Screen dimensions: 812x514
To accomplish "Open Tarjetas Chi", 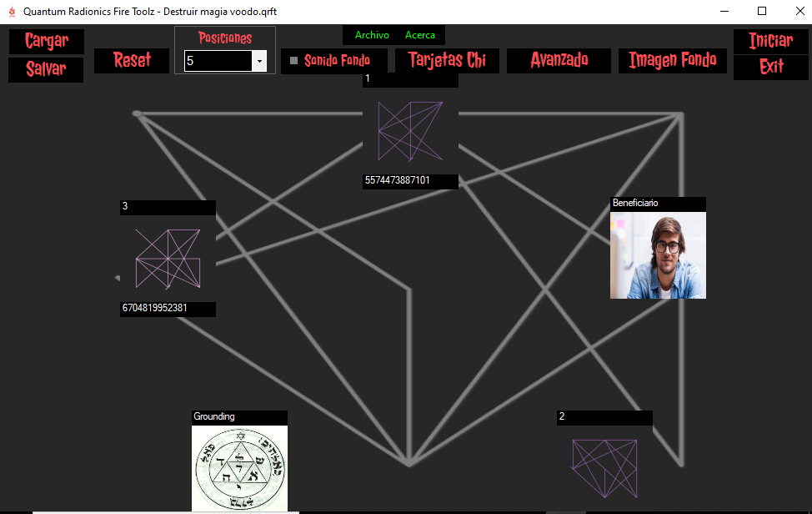I will point(447,61).
